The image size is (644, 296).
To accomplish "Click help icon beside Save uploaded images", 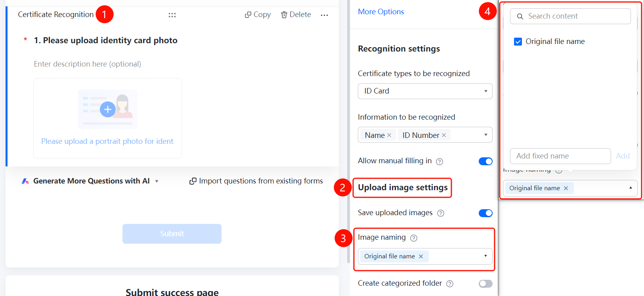I will pos(441,213).
